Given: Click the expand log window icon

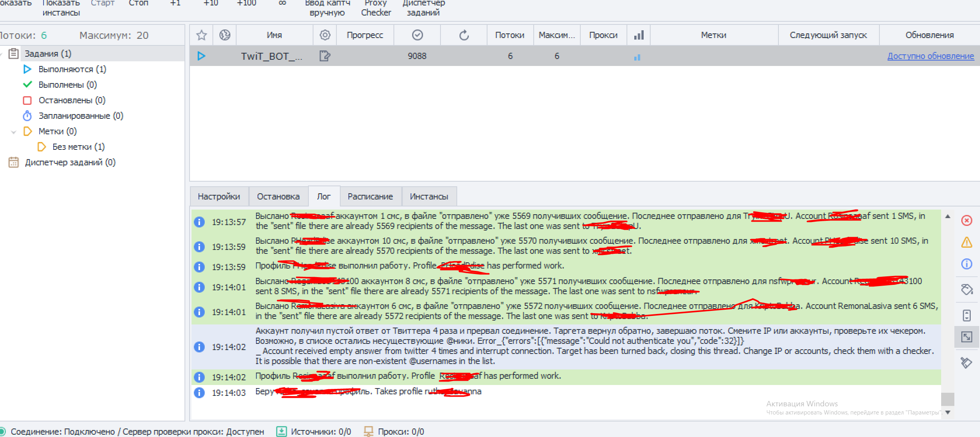Looking at the screenshot, I should coord(966,337).
